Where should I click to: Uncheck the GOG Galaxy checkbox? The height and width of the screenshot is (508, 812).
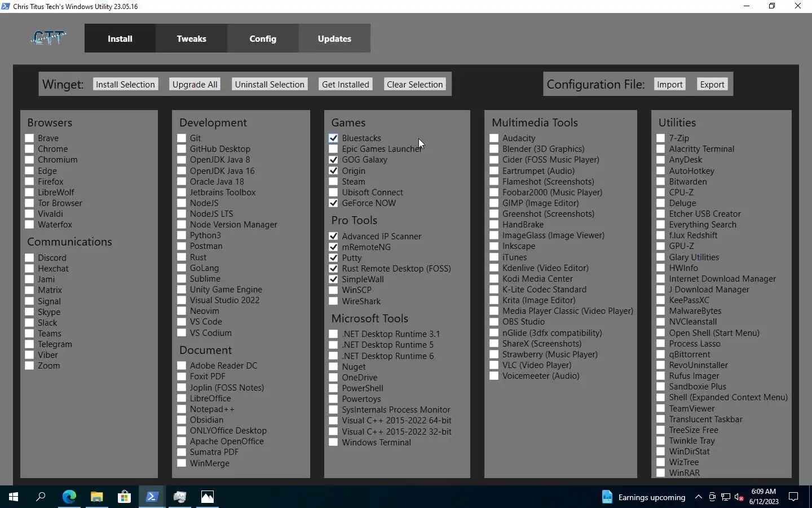click(333, 160)
